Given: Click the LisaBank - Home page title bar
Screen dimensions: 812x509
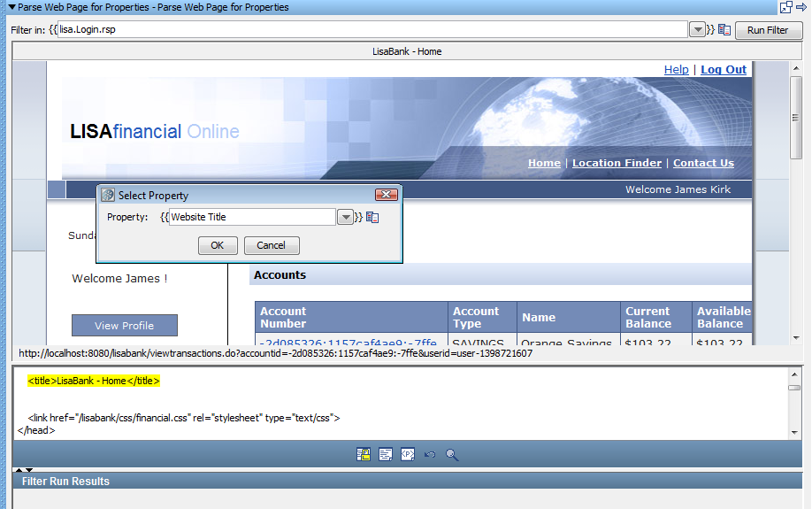Looking at the screenshot, I should pos(407,51).
